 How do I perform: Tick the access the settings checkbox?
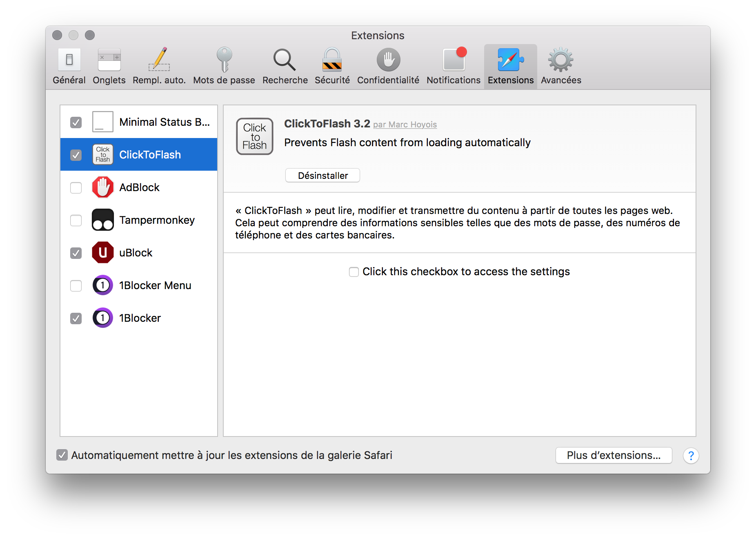point(354,272)
